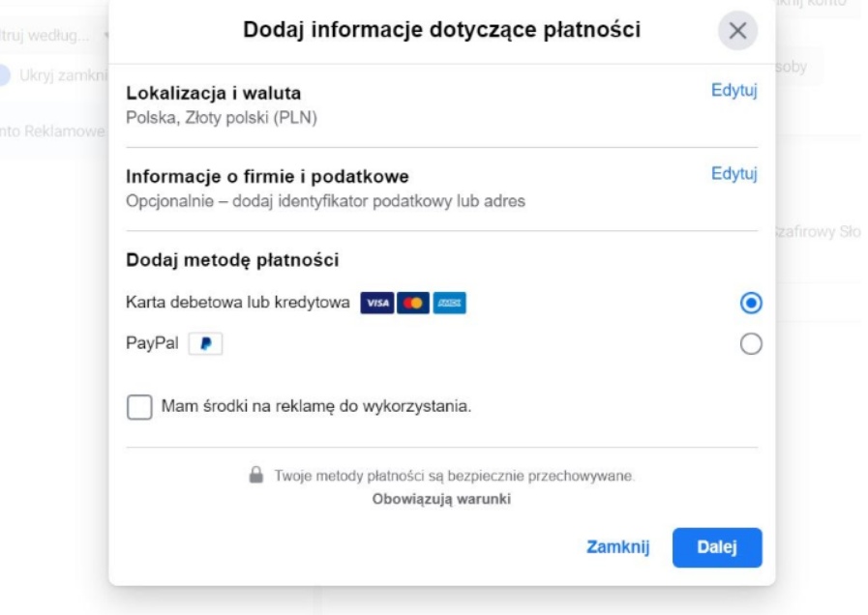The image size is (868, 615).
Task: Click the American Express logo
Action: [449, 303]
